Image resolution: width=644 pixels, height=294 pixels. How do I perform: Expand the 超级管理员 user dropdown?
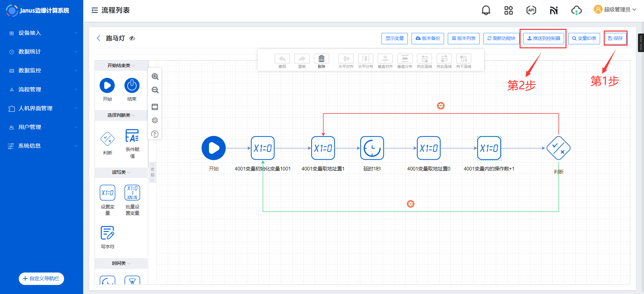point(615,10)
